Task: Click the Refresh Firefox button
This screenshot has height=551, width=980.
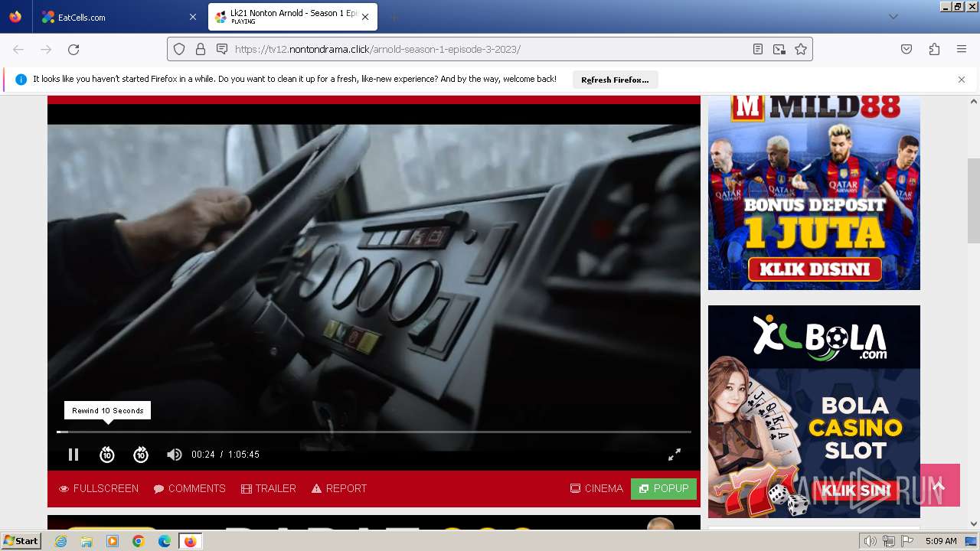Action: [x=615, y=80]
